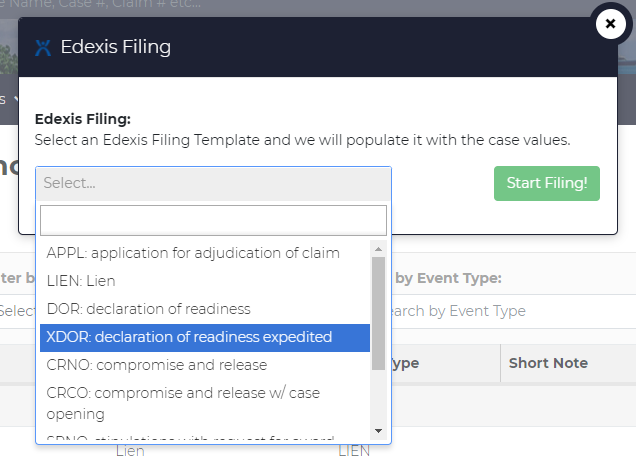This screenshot has height=464, width=636.
Task: Click the LIEN cell in background table
Action: click(x=354, y=451)
